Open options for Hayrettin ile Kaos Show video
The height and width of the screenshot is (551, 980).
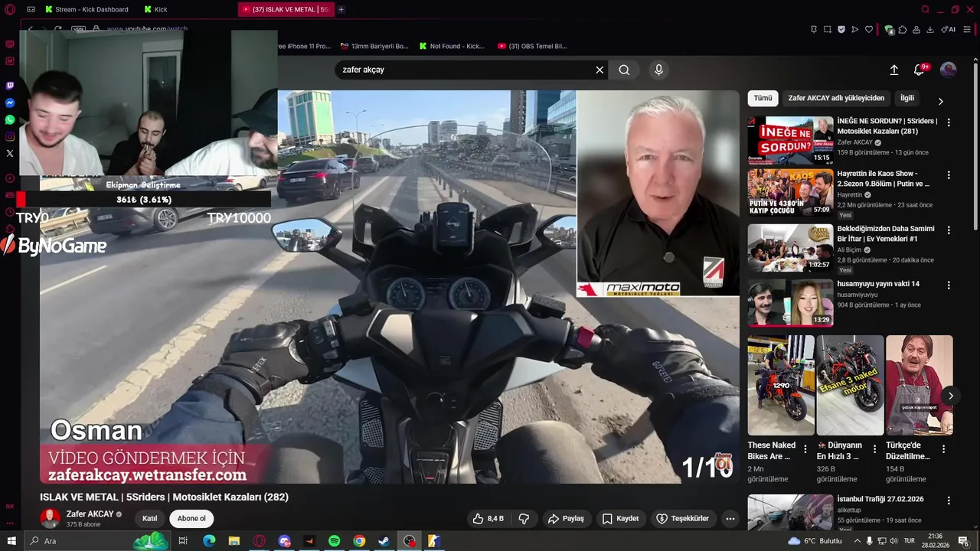pyautogui.click(x=949, y=175)
